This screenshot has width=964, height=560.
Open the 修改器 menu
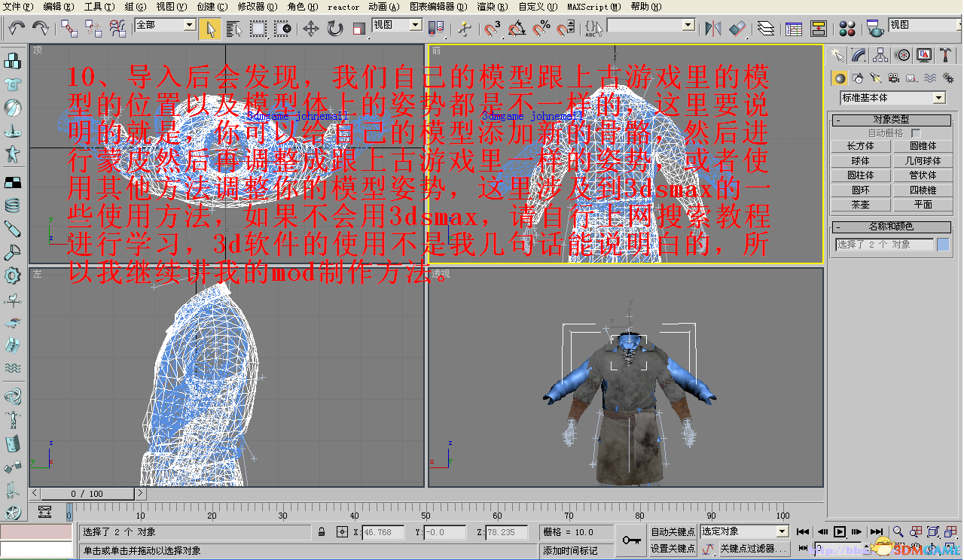pyautogui.click(x=258, y=7)
